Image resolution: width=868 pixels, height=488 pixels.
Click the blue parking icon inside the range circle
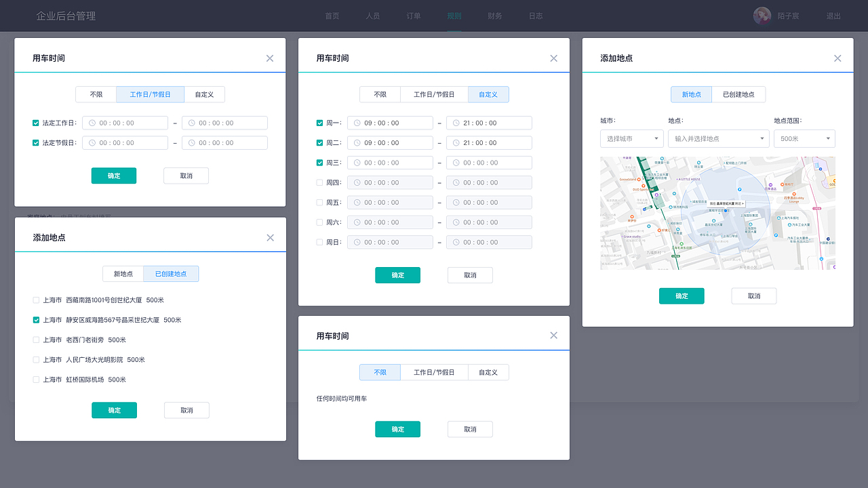tap(740, 189)
